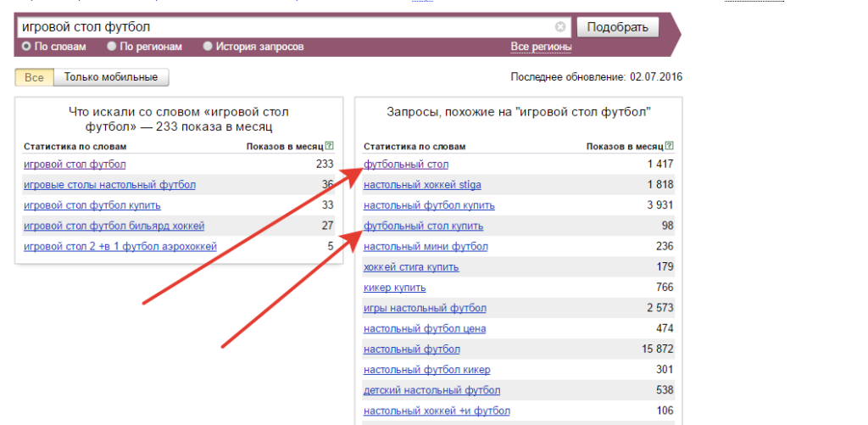
Task: Click into the search query input field
Action: 284,27
